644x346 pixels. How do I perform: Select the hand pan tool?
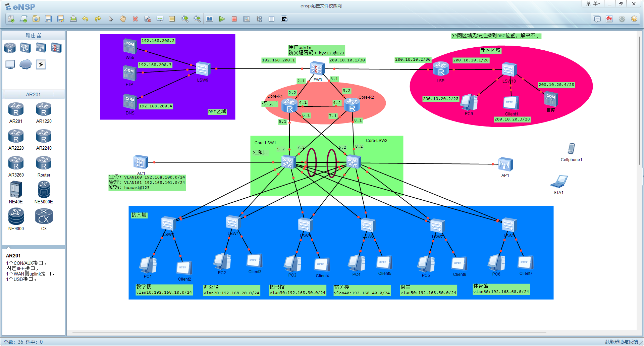(x=123, y=19)
